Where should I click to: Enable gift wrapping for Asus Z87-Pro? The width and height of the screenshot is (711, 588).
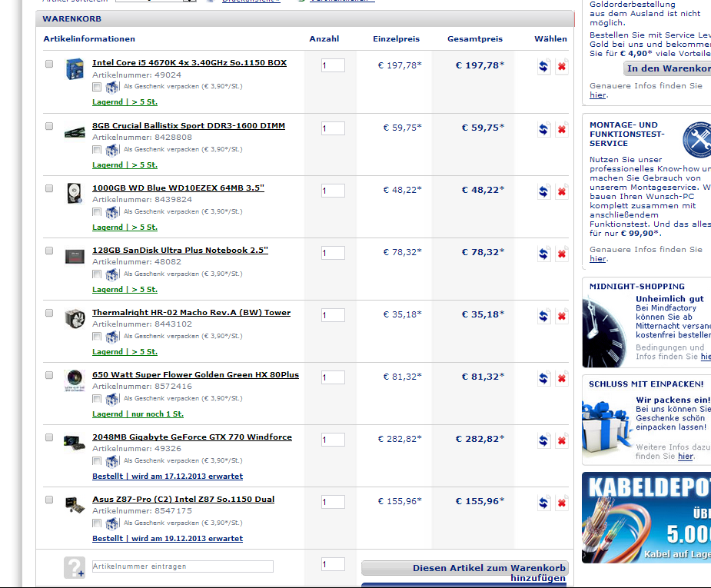[x=97, y=523]
